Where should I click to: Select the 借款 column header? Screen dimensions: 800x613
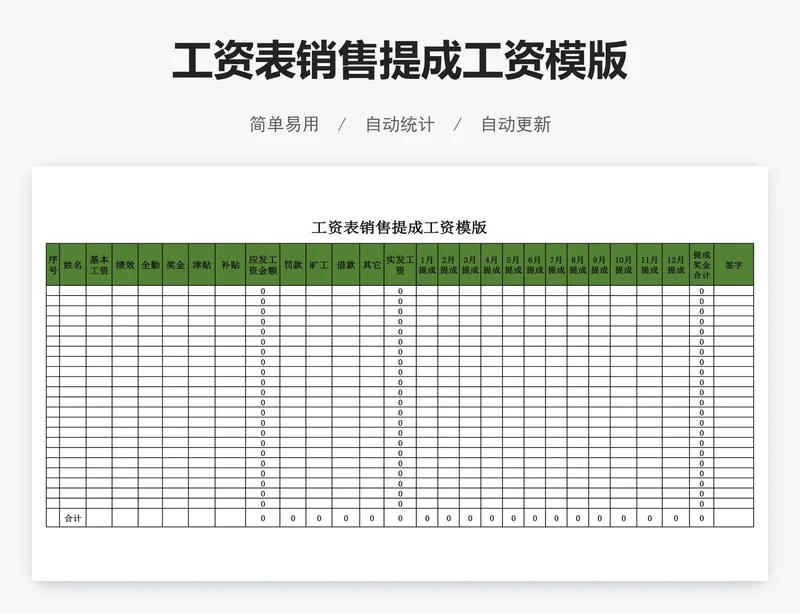346,264
